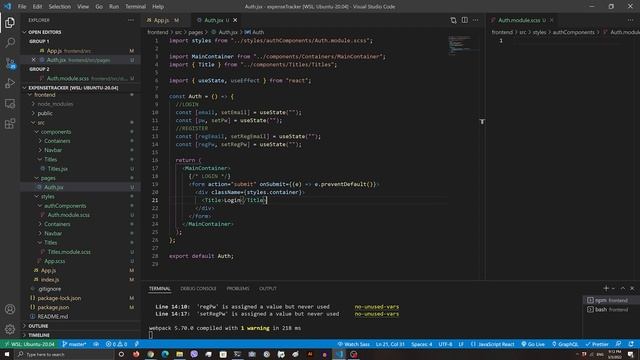This screenshot has width=640, height=360.
Task: Open the Help menu
Action: point(158,7)
